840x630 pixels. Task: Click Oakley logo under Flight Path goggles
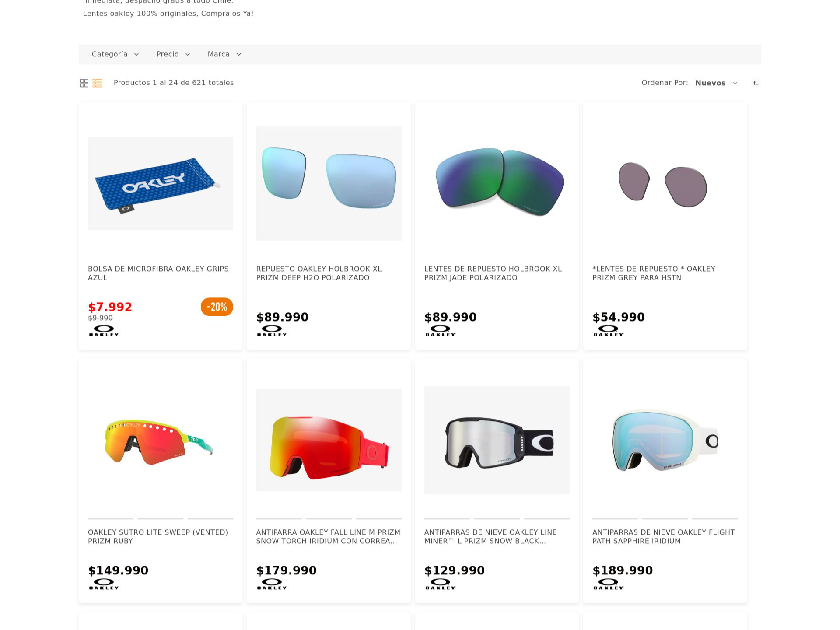point(609,584)
